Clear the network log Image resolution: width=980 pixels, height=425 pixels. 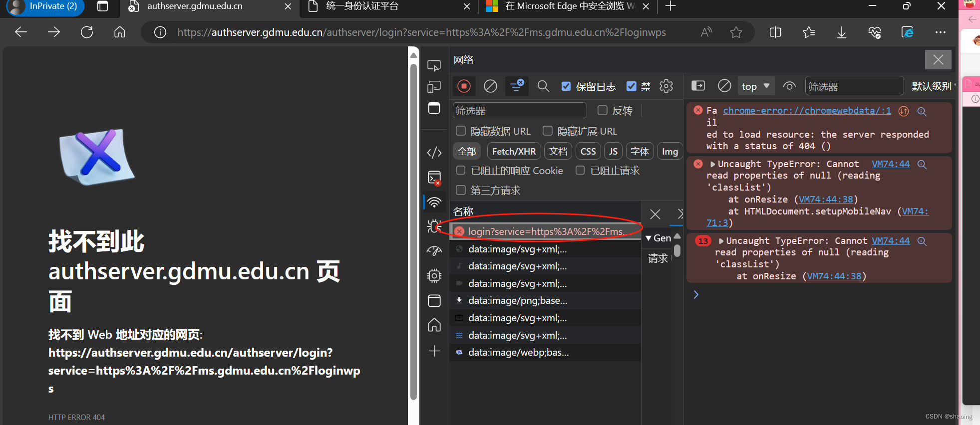point(490,86)
